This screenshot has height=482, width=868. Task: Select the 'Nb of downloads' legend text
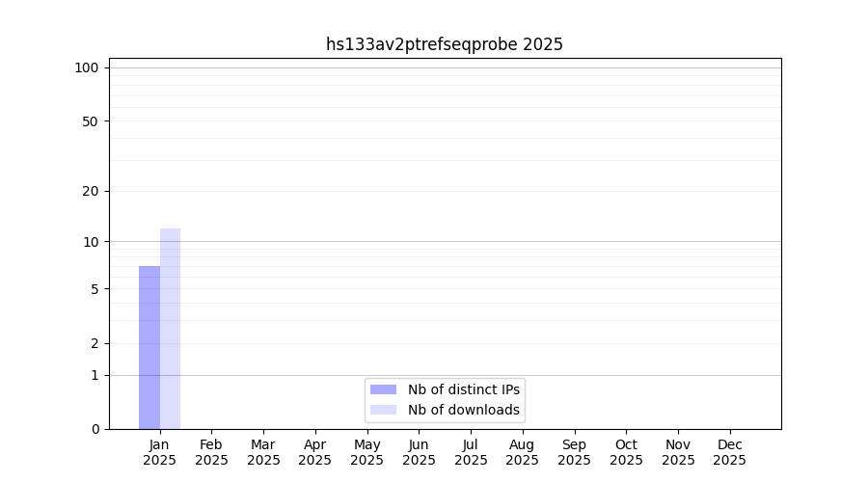click(x=463, y=410)
